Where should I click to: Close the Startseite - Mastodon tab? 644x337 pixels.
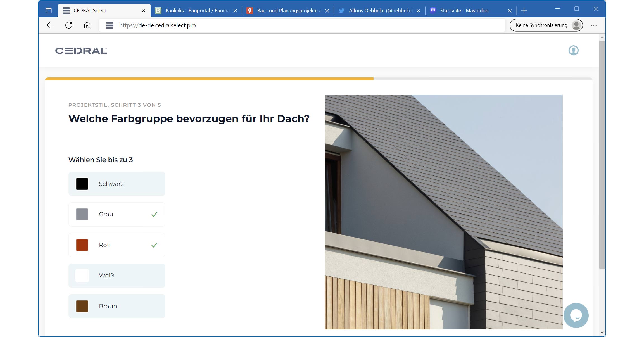(510, 11)
